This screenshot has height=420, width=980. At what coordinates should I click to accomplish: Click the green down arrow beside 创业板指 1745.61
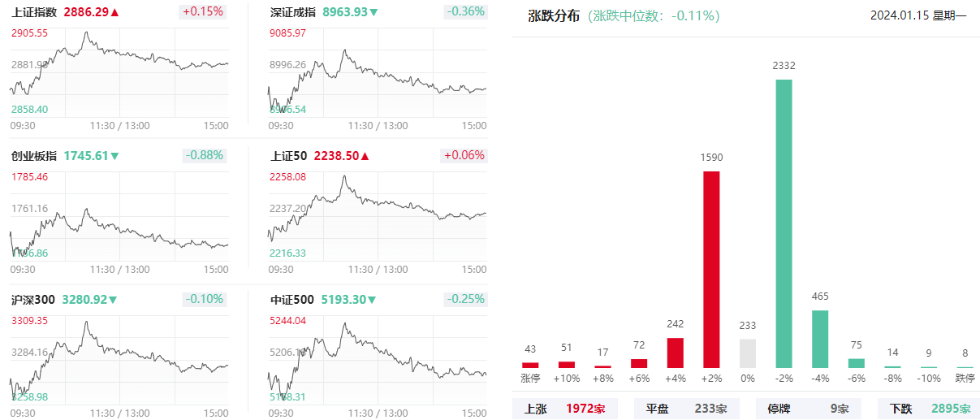pyautogui.click(x=114, y=156)
